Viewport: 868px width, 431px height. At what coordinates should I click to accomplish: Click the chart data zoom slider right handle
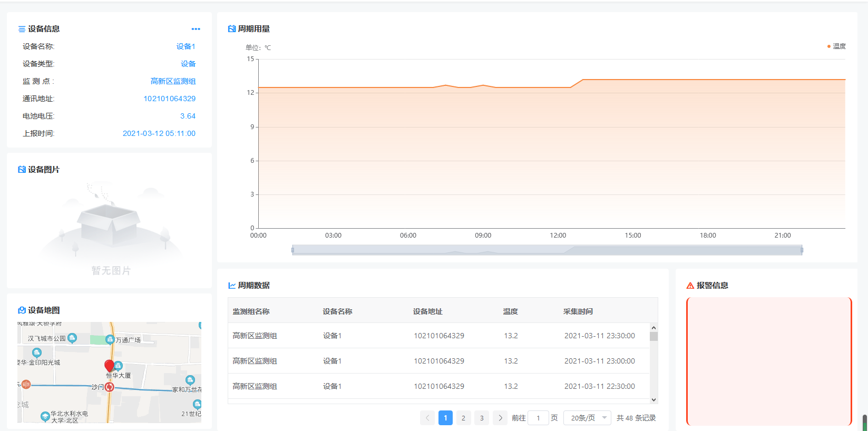tap(802, 250)
